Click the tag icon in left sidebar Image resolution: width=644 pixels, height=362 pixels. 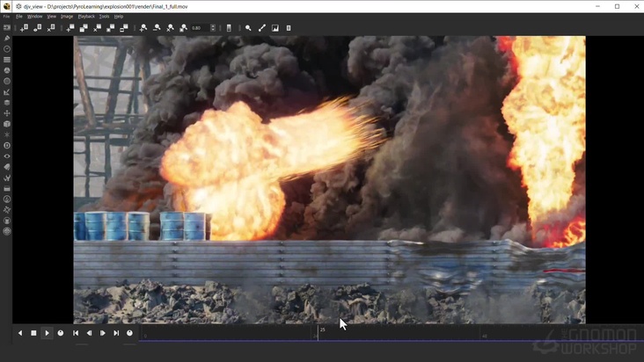pos(6,167)
